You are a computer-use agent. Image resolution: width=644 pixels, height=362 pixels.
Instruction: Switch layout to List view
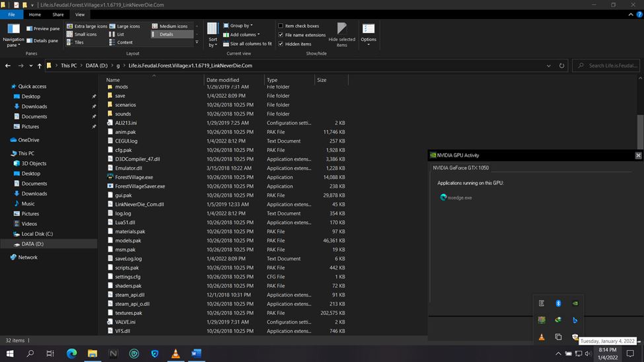point(117,34)
